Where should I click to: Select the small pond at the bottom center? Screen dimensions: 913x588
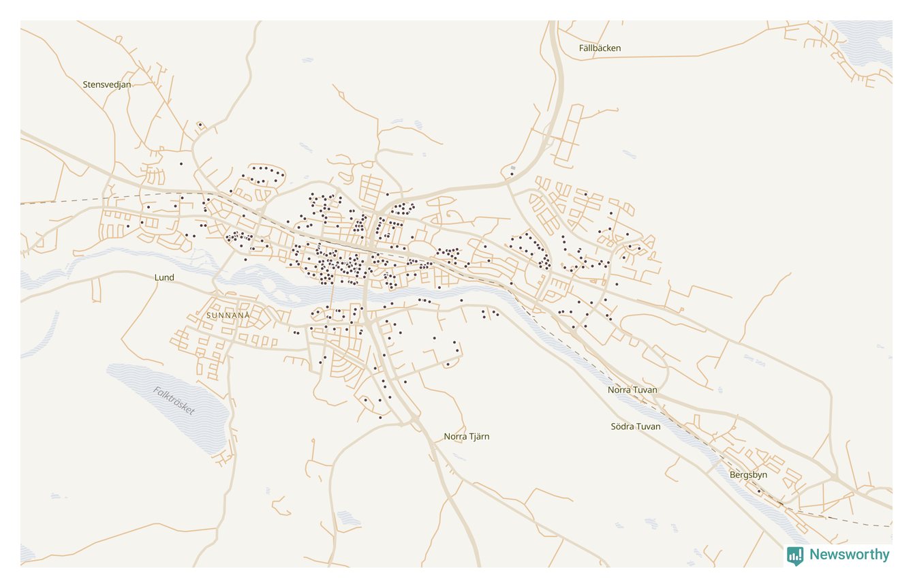click(x=349, y=518)
